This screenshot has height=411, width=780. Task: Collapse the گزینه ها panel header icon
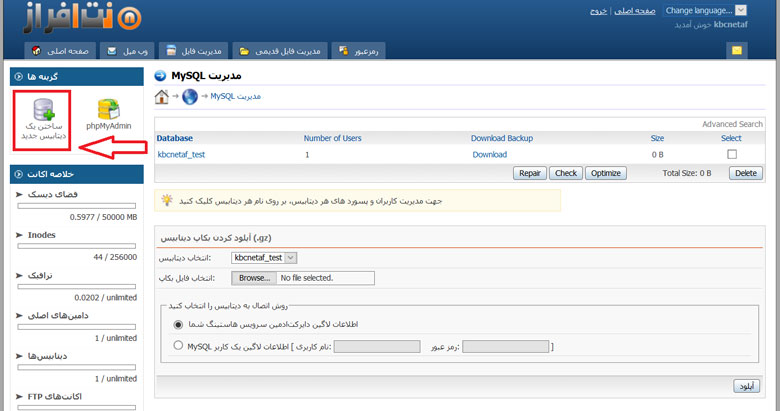[x=19, y=77]
